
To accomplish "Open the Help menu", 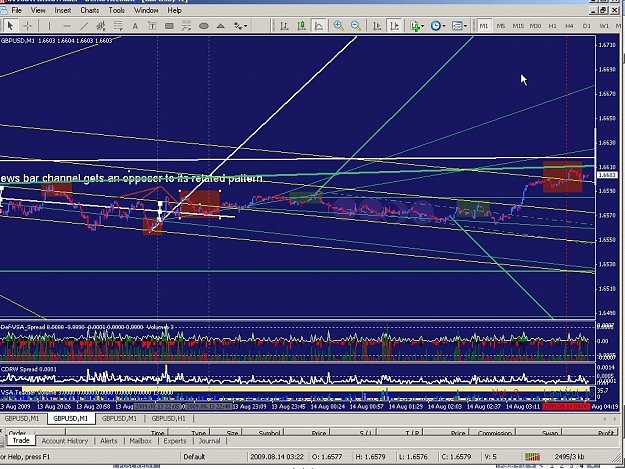I will point(174,10).
